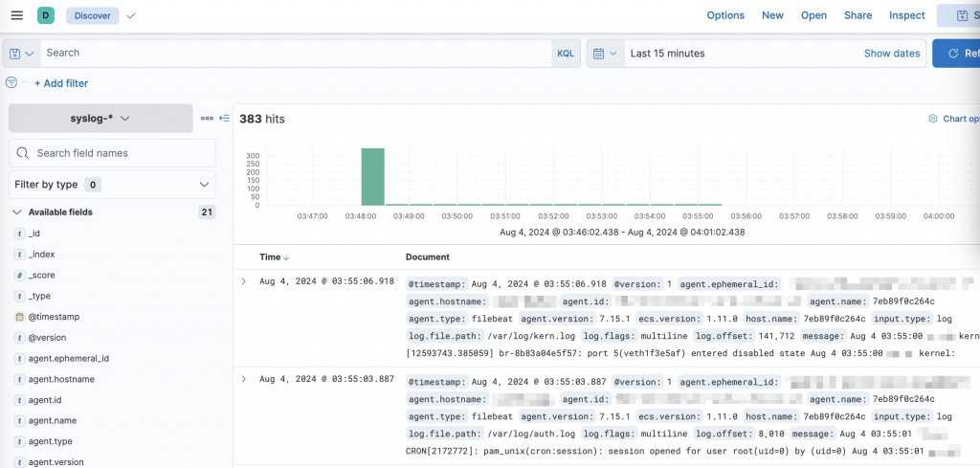This screenshot has height=468, width=980.
Task: Open the Share menu
Action: [x=858, y=15]
